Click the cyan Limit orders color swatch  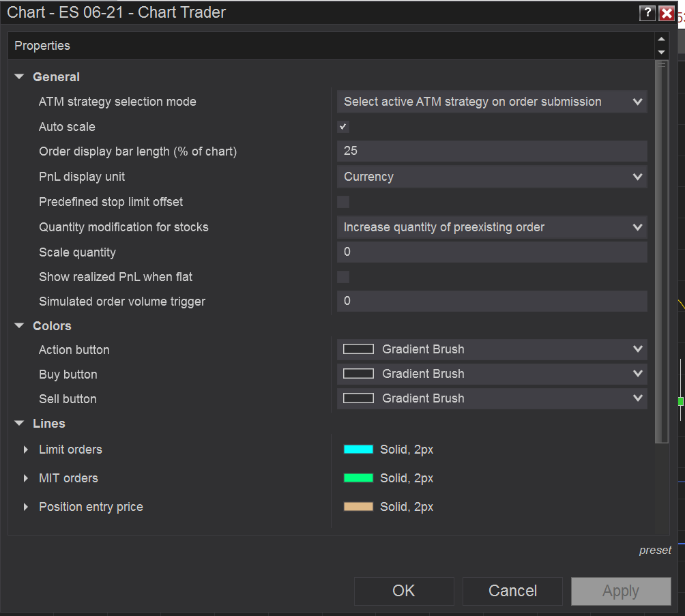coord(358,450)
